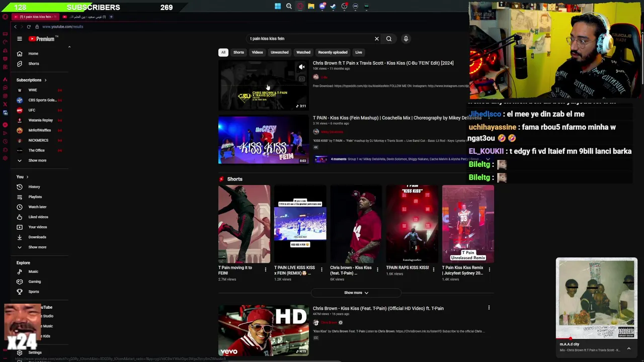Open UFC subscription channel
The image size is (644, 362).
(x=32, y=110)
